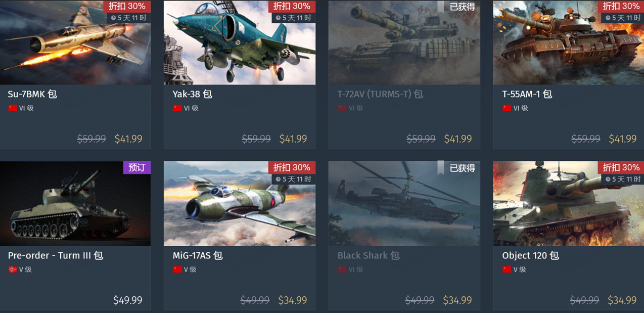Open the Yak-38 pack image
The width and height of the screenshot is (644, 313).
(x=240, y=42)
